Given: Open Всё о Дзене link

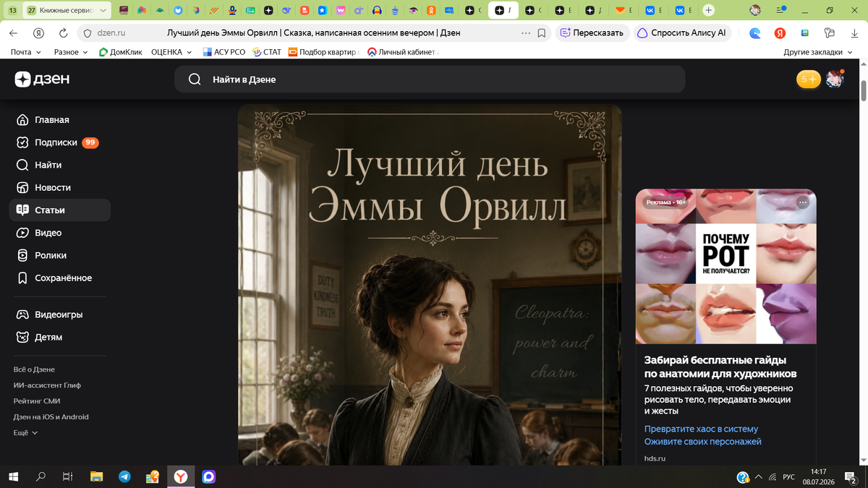Looking at the screenshot, I should pos(34,369).
